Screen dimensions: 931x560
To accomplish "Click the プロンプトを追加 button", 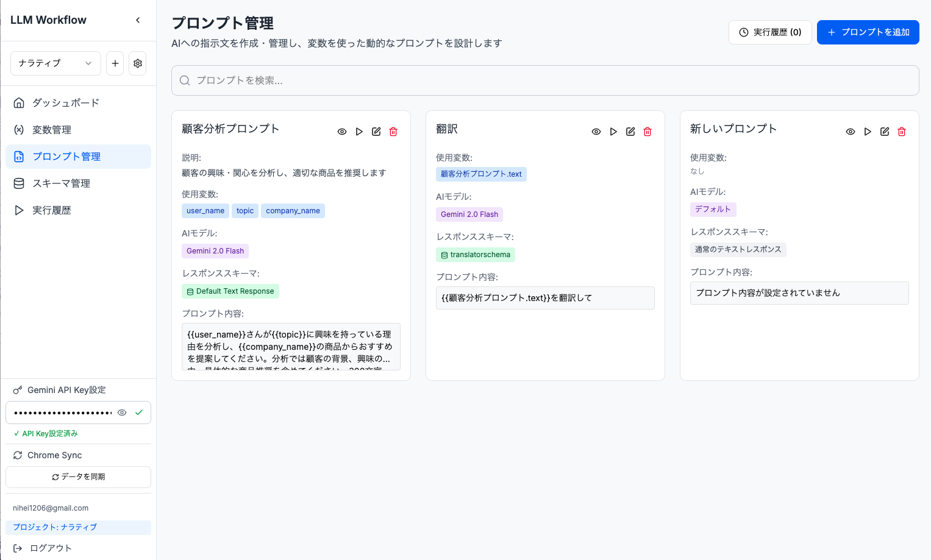I will pos(868,32).
